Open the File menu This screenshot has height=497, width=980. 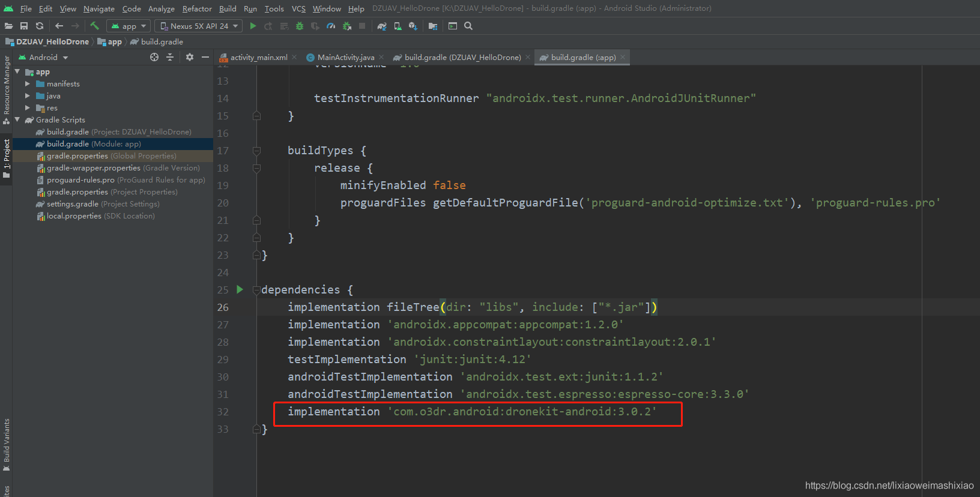(x=26, y=8)
